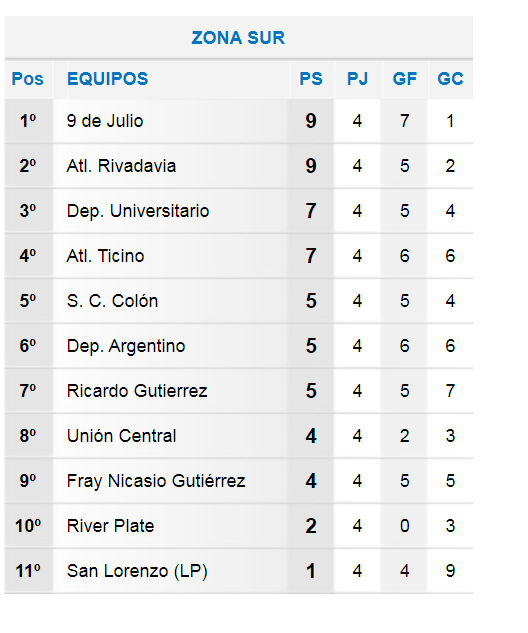Screen dimensions: 528x633
Task: Click the PJ column header
Action: coord(357,79)
